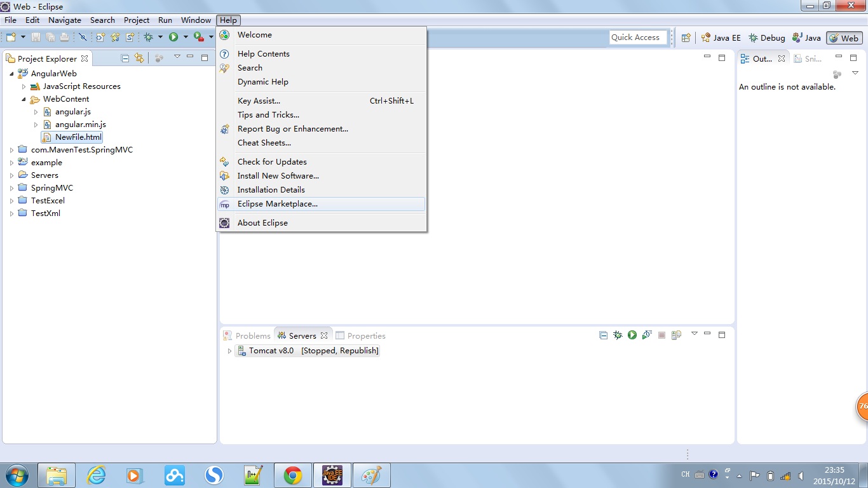Image resolution: width=868 pixels, height=488 pixels.
Task: Click the Run on Server toolbar icon
Action: point(198,37)
